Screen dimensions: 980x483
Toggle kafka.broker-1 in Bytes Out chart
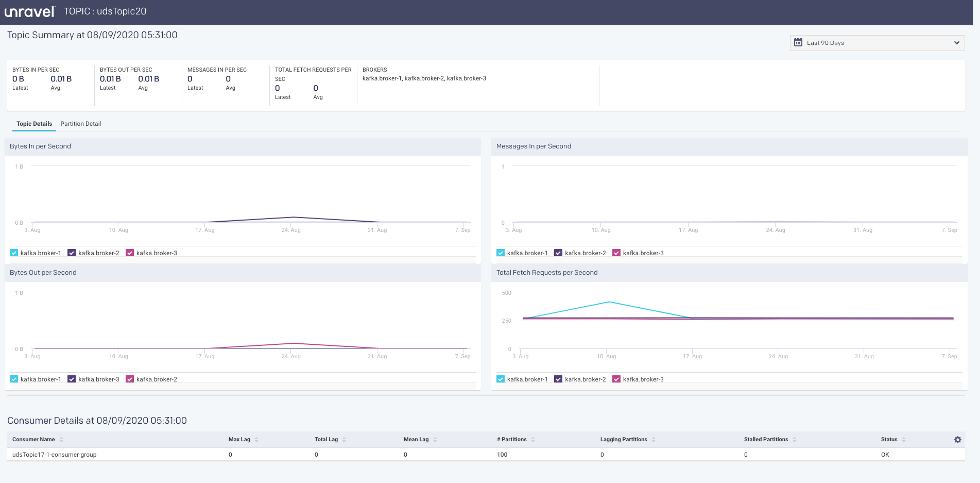[14, 379]
